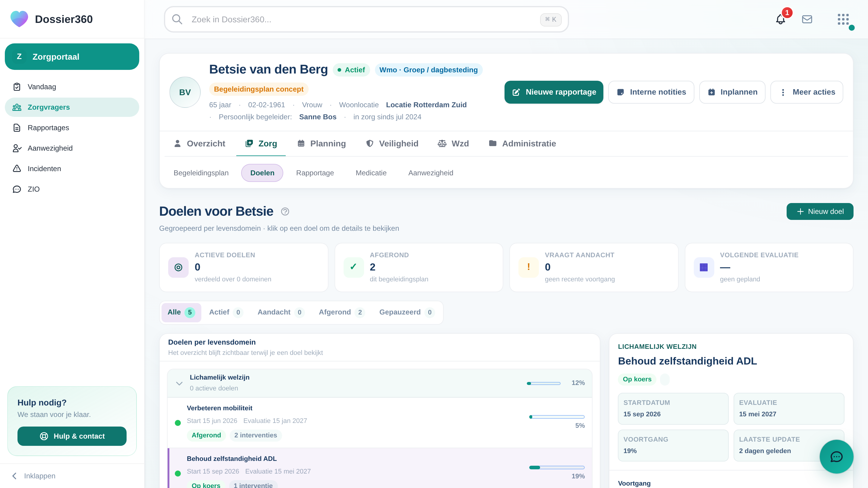The width and height of the screenshot is (868, 488).
Task: Go to Vandaag in sidebar
Action: (72, 87)
